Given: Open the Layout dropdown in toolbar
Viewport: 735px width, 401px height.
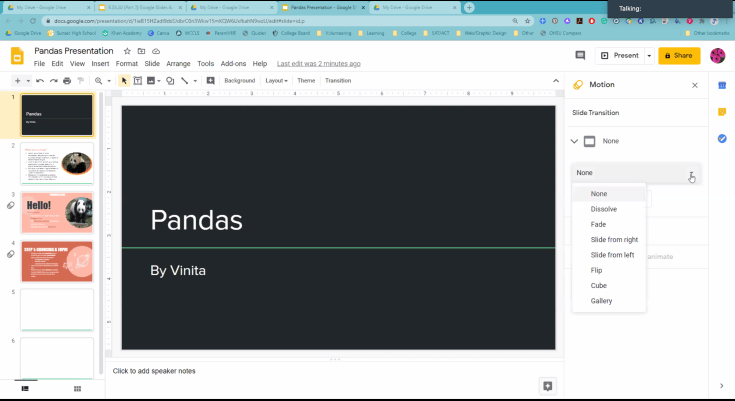Looking at the screenshot, I should point(276,81).
